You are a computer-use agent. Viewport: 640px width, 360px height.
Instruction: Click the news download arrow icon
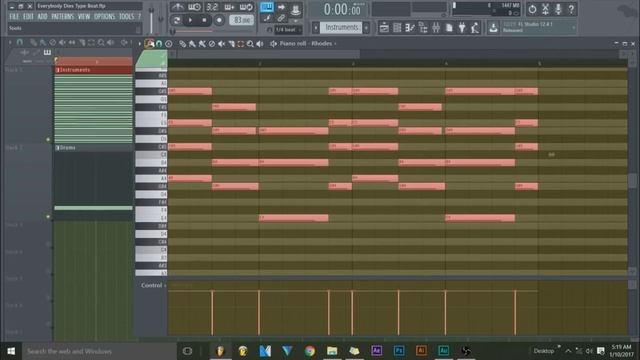pyautogui.click(x=493, y=28)
